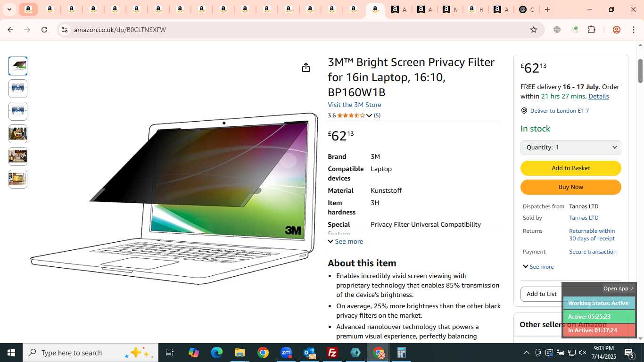The image size is (644, 362).
Task: Open the Chrome extensions puzzle icon
Action: 591,30
